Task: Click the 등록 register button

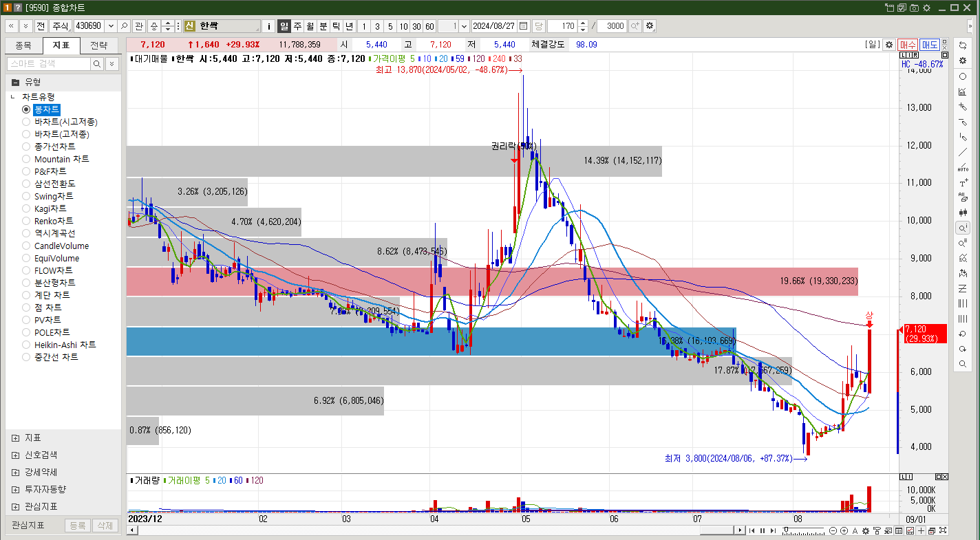Action: (x=78, y=526)
